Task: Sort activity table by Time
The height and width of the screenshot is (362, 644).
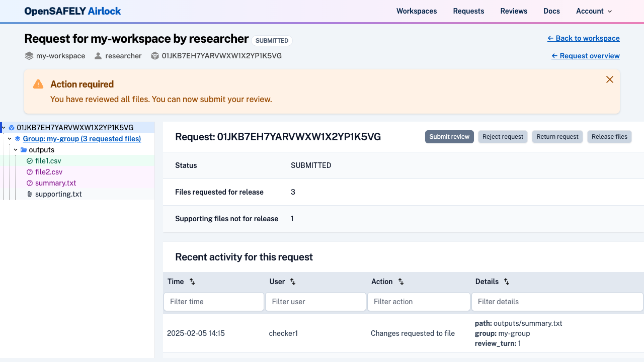Action: point(192,282)
